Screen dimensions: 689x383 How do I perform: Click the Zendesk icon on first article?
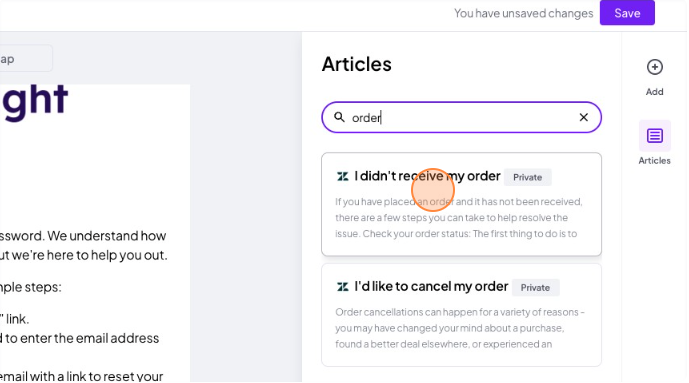pos(342,177)
